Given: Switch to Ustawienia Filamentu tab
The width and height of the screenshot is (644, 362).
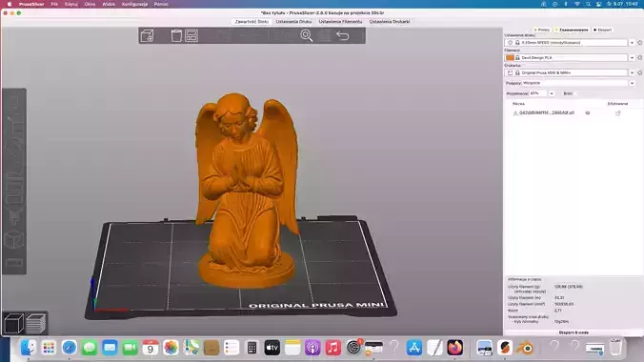Looking at the screenshot, I should pyautogui.click(x=340, y=21).
